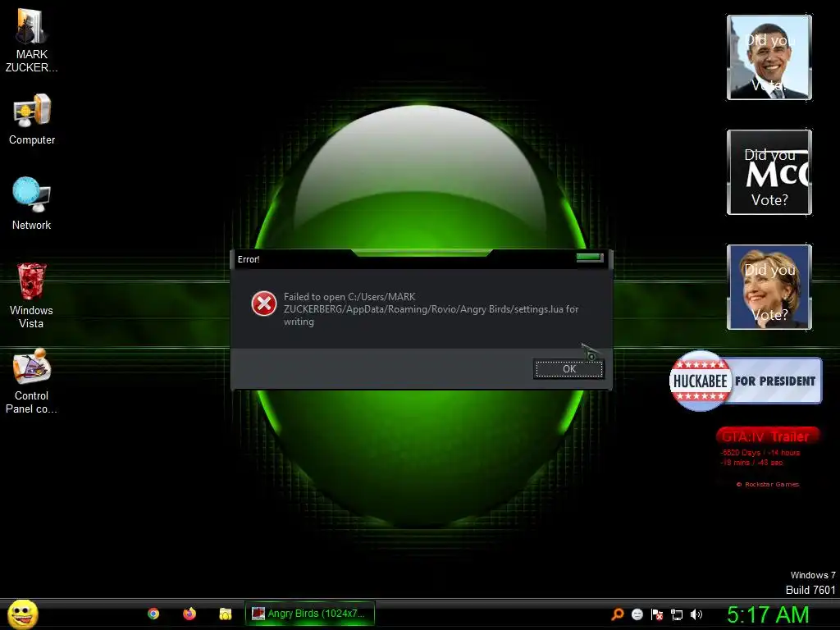840x630 pixels.
Task: Launch Chrome from the taskbar
Action: [x=153, y=614]
